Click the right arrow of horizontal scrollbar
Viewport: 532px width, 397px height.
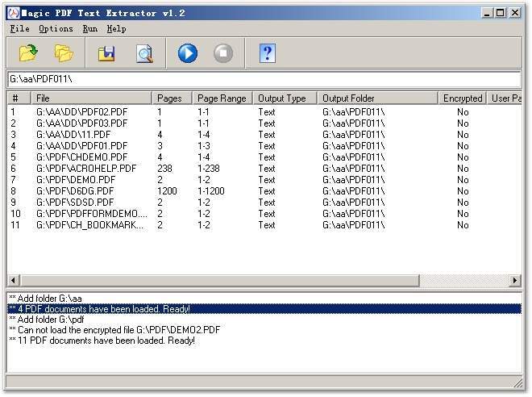[515, 281]
